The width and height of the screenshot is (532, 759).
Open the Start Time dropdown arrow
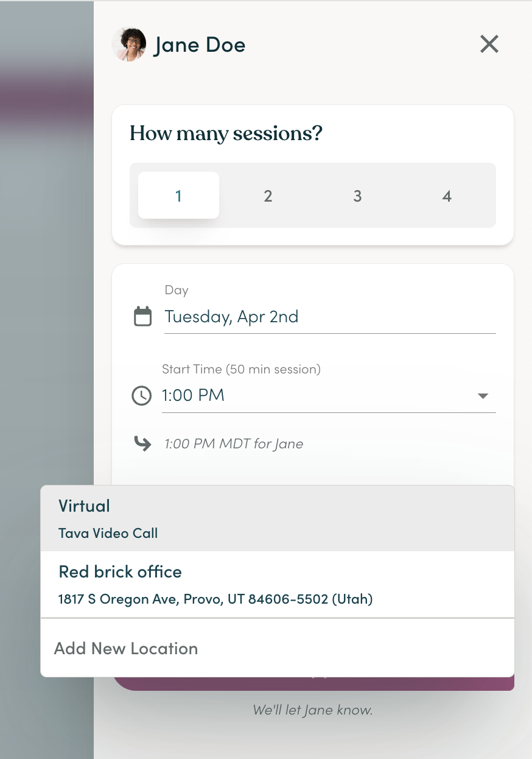(483, 396)
